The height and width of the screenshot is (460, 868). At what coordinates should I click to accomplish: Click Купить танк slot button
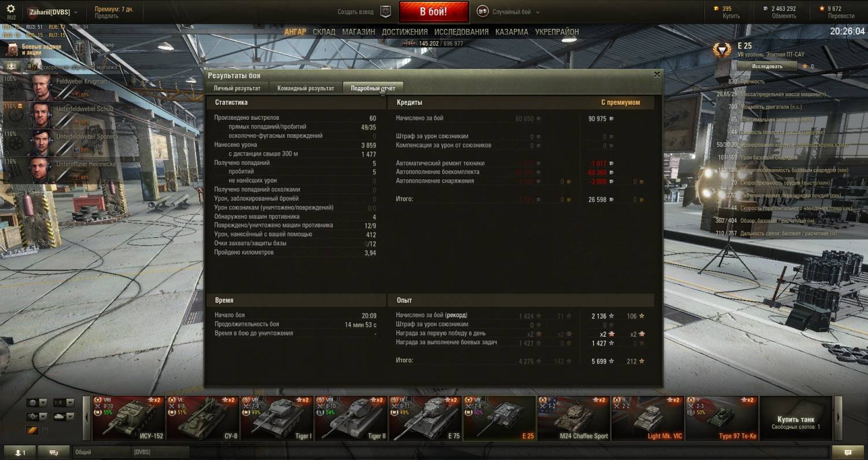coord(796,418)
